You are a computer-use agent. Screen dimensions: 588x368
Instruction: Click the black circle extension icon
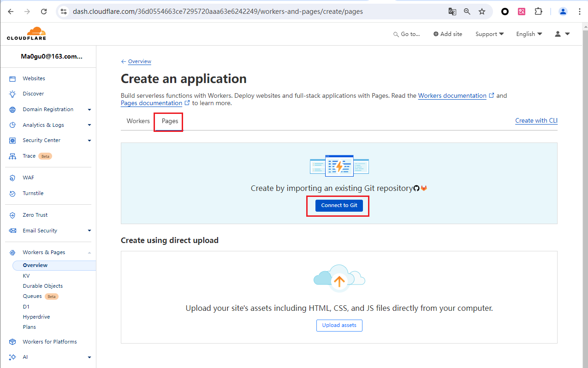tap(505, 12)
